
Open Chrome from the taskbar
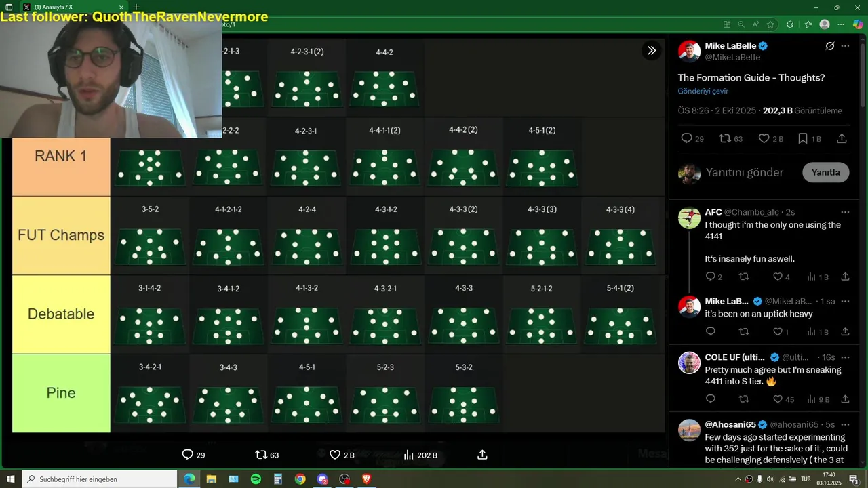tap(300, 479)
